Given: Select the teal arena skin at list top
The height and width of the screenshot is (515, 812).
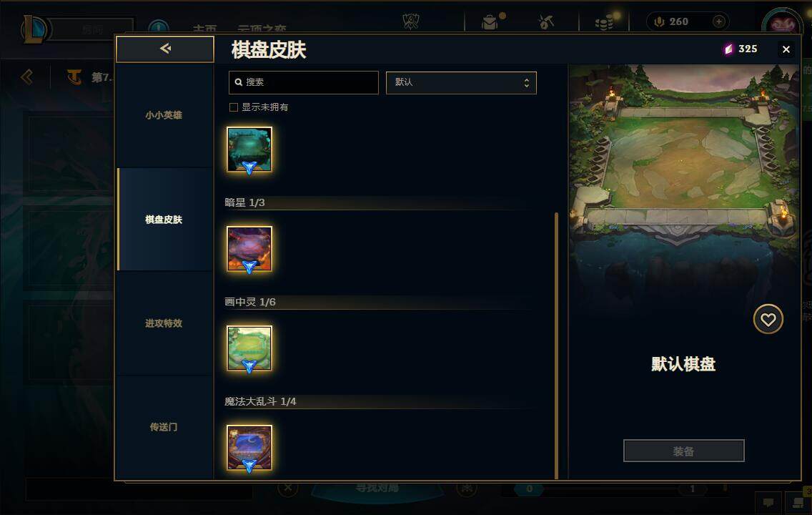Looking at the screenshot, I should click(249, 149).
